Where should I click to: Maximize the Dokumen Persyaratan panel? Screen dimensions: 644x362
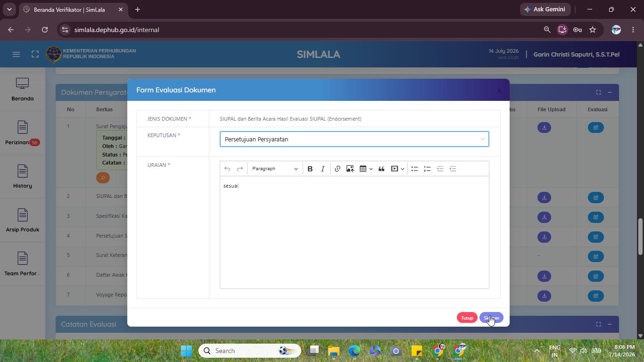pos(598,92)
